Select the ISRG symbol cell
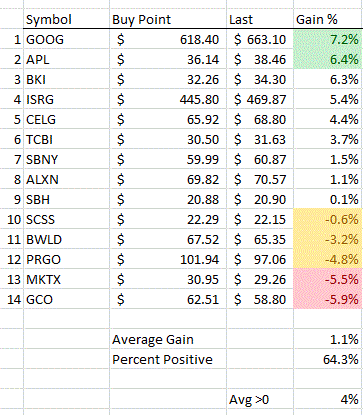The image size is (363, 415). (x=66, y=99)
